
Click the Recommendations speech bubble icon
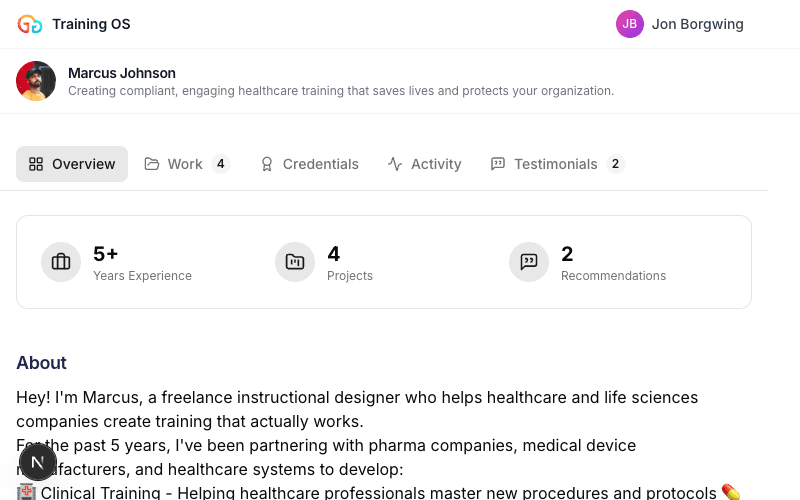(529, 262)
